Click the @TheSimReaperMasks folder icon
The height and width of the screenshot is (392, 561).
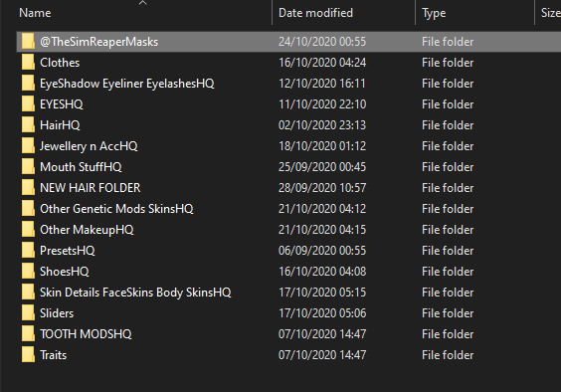pyautogui.click(x=28, y=42)
